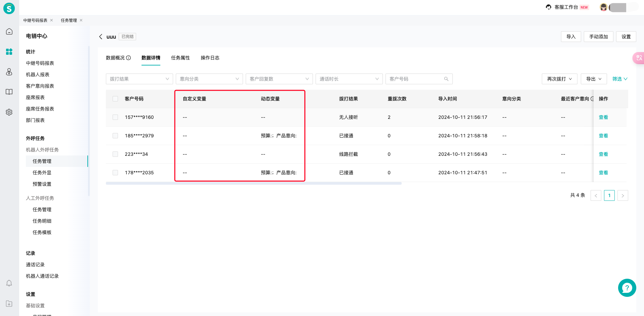Open the settings gear icon in left rail
This screenshot has height=316, width=644.
pyautogui.click(x=9, y=112)
